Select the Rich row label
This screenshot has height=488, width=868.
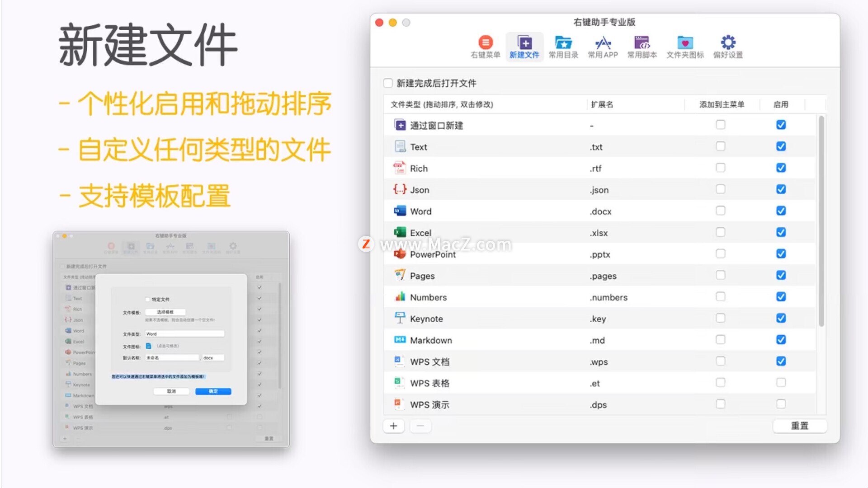point(419,169)
